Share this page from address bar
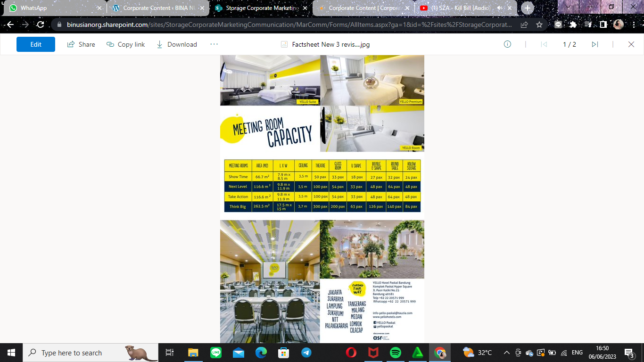644x362 pixels. [524, 25]
